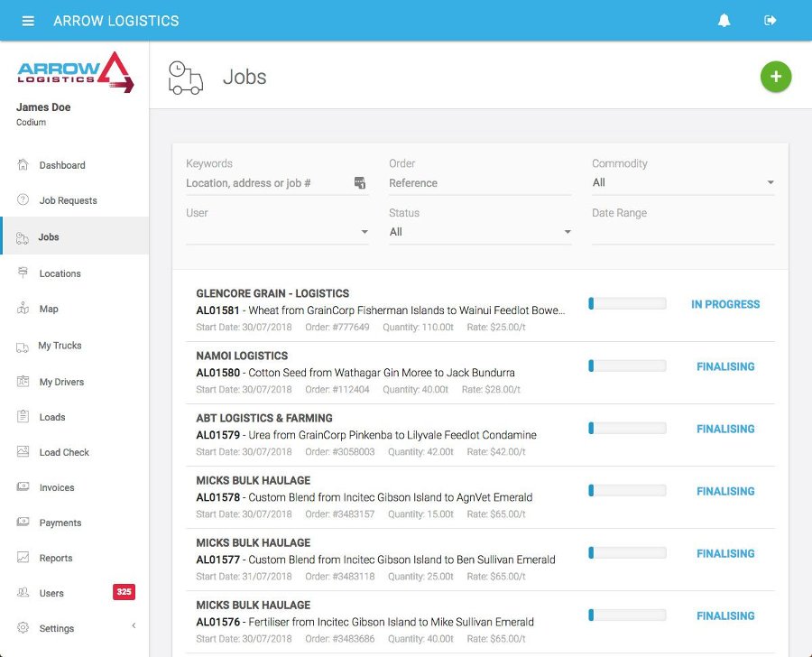Open Reports page
The height and width of the screenshot is (657, 812).
click(56, 558)
